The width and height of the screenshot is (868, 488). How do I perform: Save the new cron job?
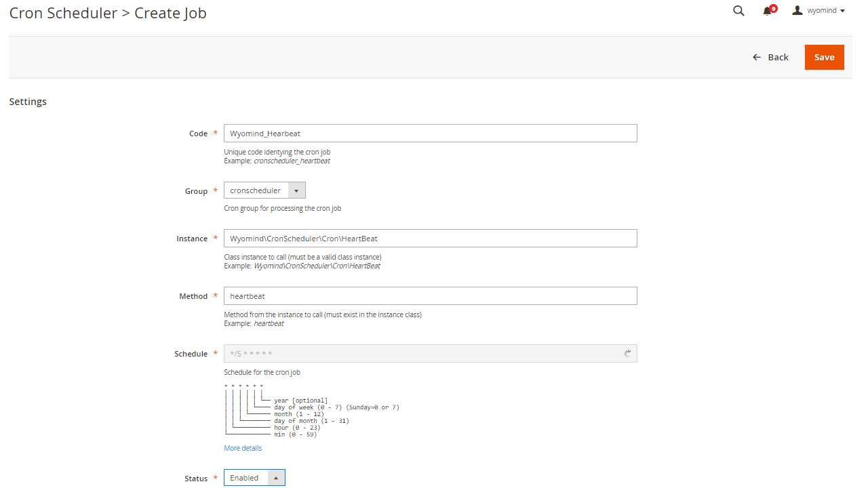coord(824,57)
